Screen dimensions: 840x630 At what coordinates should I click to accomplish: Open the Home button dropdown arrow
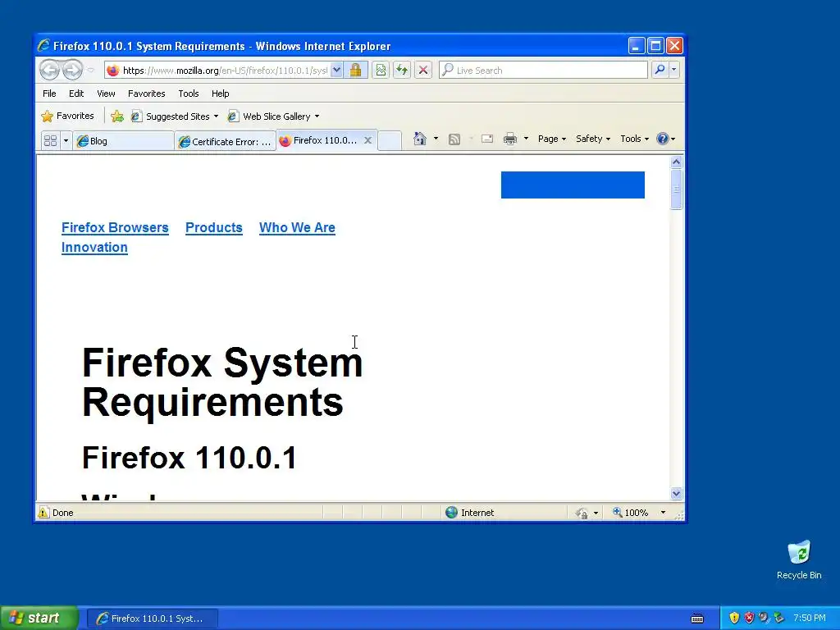(x=436, y=139)
